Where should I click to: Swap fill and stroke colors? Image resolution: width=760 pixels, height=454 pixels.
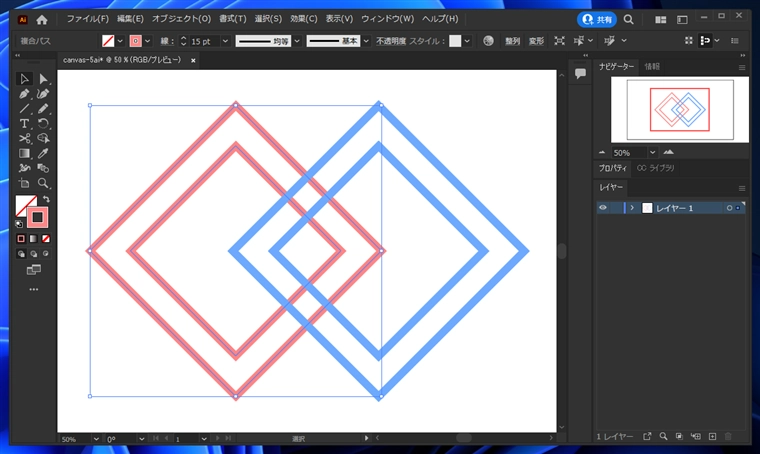[x=46, y=199]
